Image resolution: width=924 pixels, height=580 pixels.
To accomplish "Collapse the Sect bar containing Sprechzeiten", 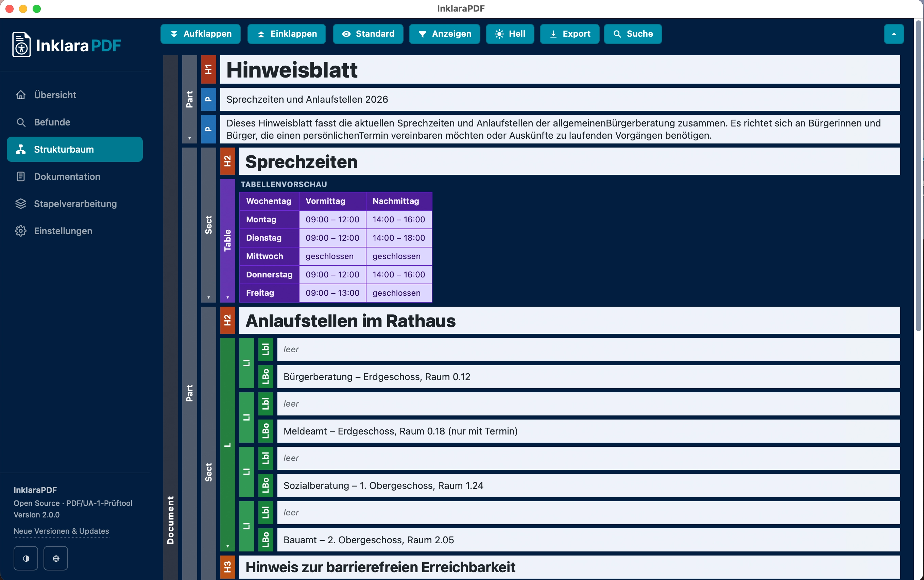I will click(x=209, y=225).
